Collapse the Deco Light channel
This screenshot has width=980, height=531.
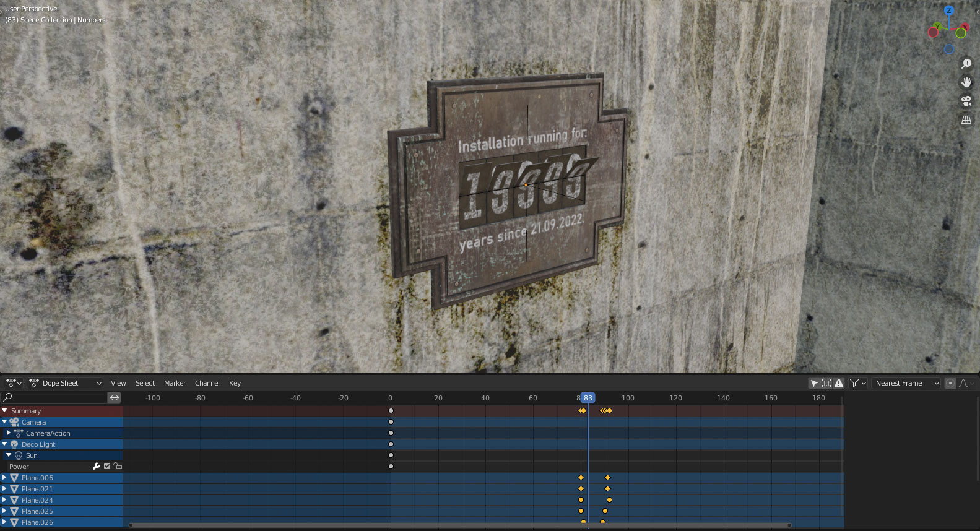tap(5, 444)
